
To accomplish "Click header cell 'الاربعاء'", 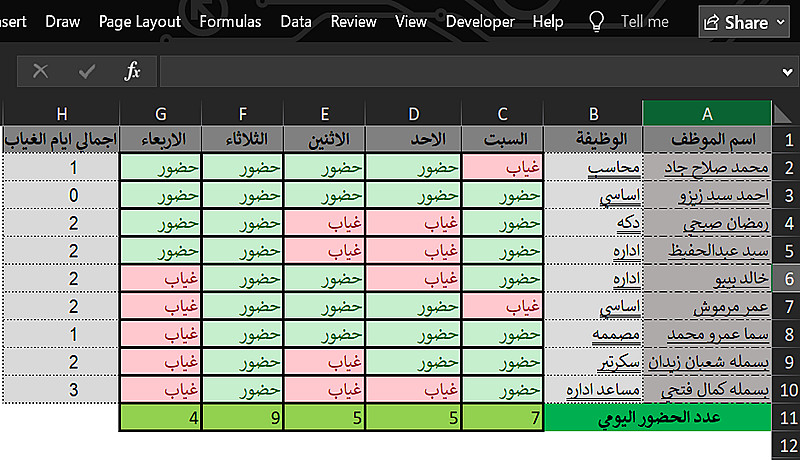I will [161, 140].
